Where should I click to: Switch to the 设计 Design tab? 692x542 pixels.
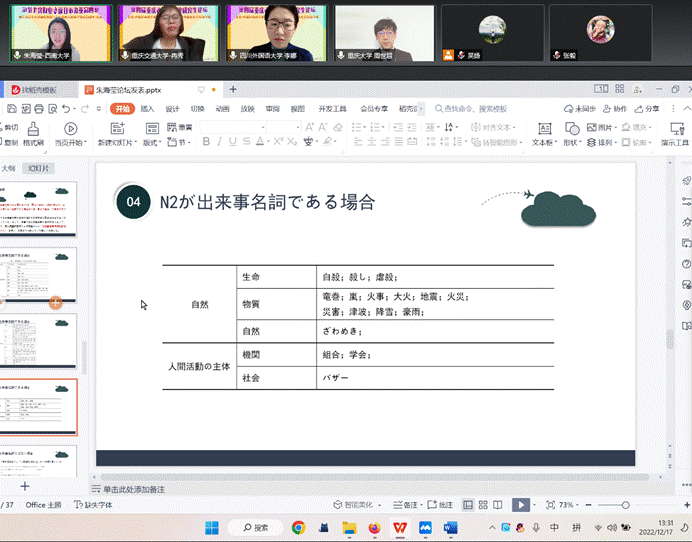pyautogui.click(x=172, y=108)
